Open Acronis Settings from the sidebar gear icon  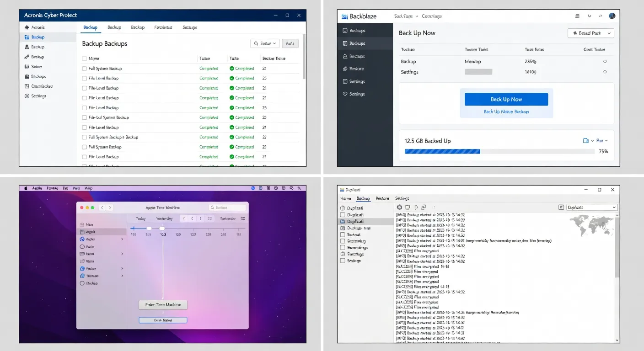point(27,96)
